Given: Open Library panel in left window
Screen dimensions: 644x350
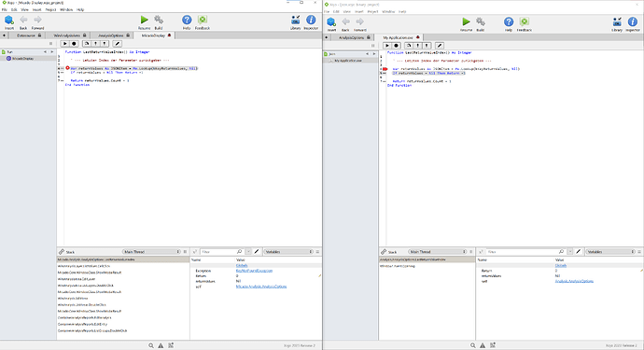Looking at the screenshot, I should tap(295, 20).
